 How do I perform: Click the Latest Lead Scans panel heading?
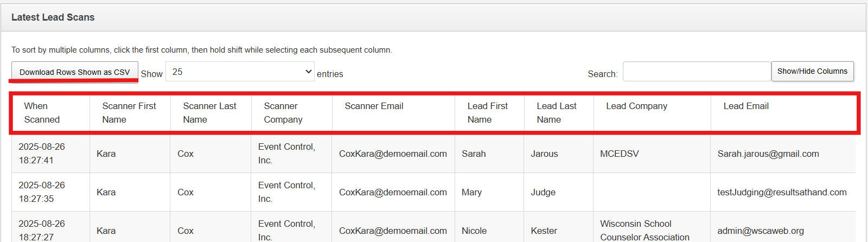pos(53,17)
